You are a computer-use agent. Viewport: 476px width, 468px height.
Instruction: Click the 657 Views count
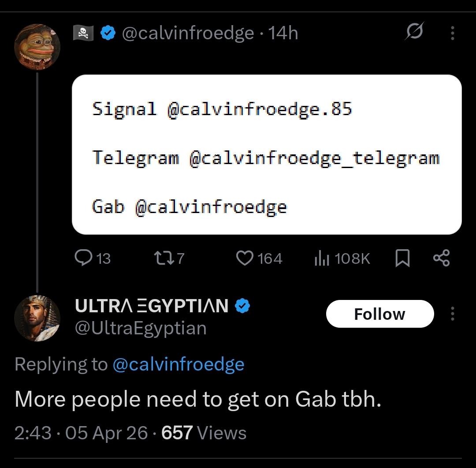[x=204, y=433]
